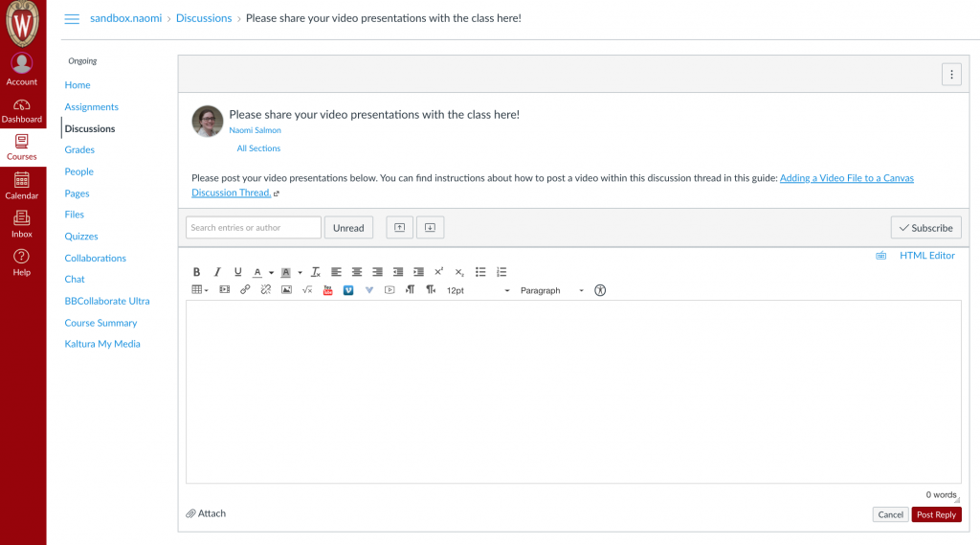Toggle the Subscribe button
980x545 pixels.
(925, 228)
